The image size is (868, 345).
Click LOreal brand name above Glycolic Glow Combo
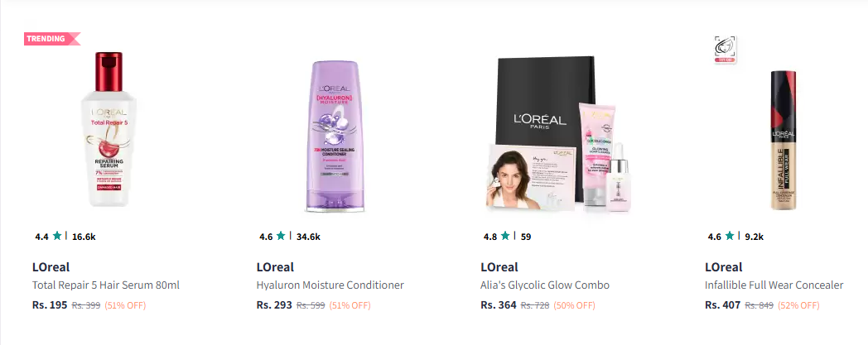[x=499, y=267]
